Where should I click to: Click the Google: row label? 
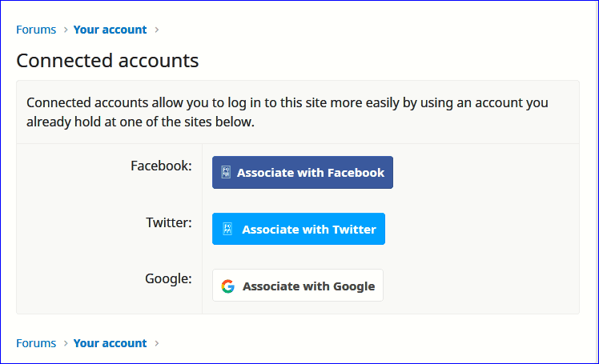tap(168, 279)
